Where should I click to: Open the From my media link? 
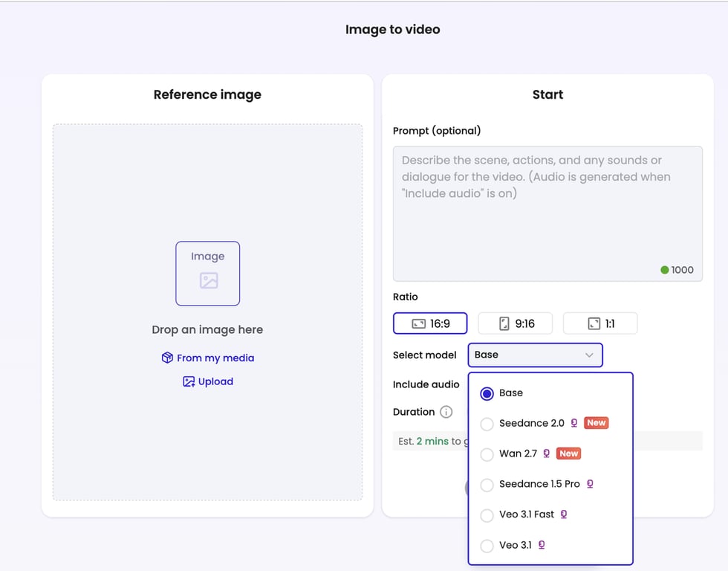click(x=215, y=358)
